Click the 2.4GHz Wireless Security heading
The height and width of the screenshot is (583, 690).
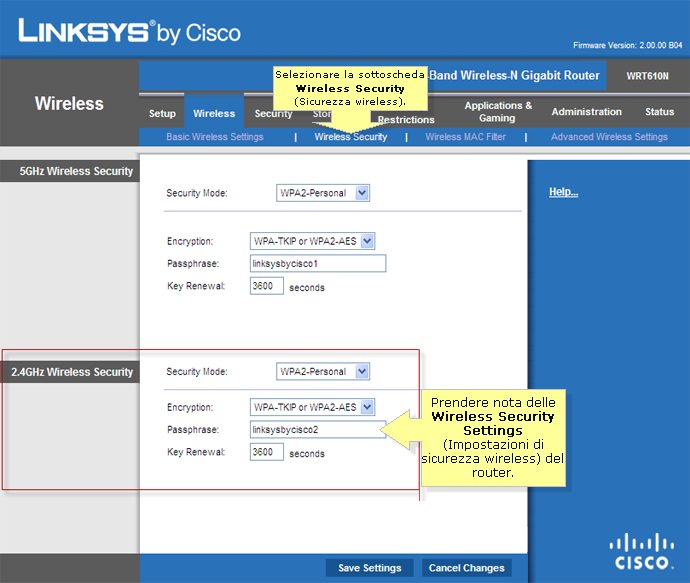pos(72,372)
